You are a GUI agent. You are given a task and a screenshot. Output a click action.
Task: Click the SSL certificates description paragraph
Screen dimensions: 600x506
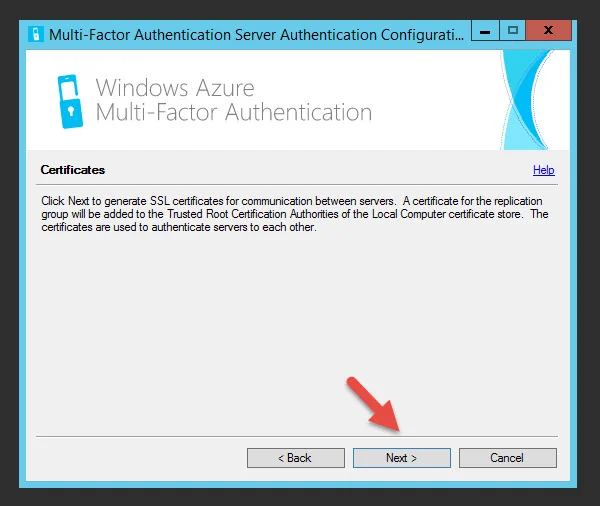pos(295,214)
